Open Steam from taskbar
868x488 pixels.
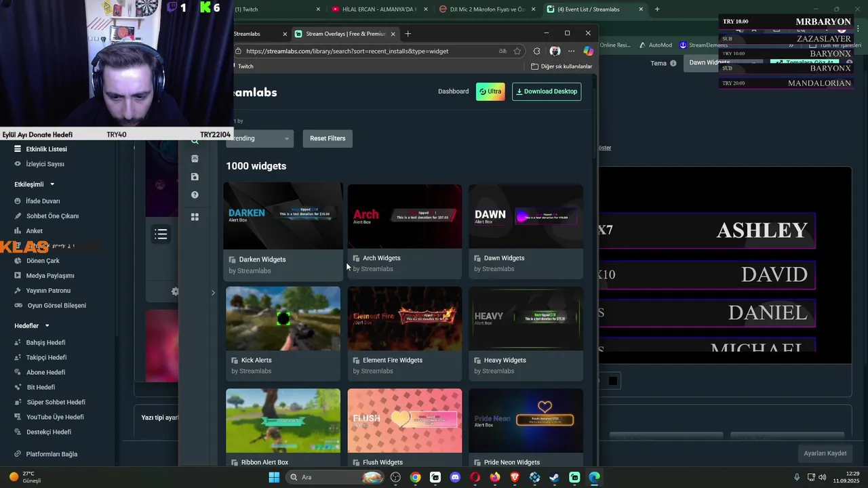(x=554, y=477)
